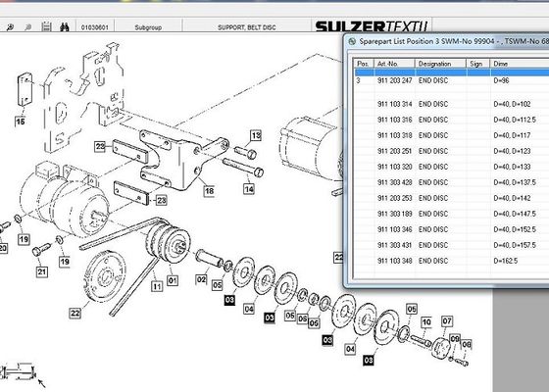Select article number 911 103 320
549x392 pixels.
click(394, 167)
